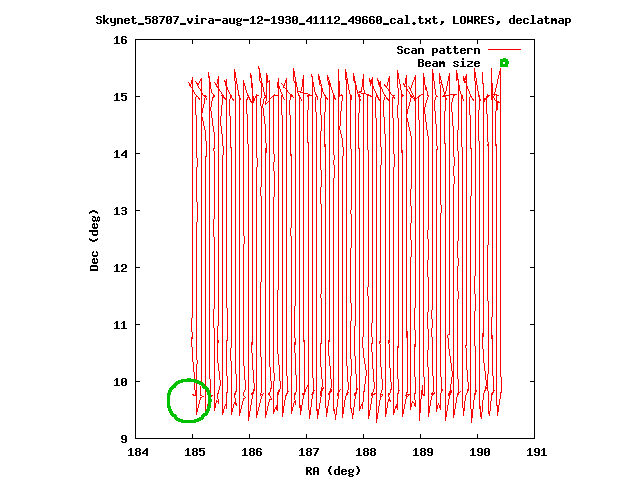This screenshot has height=480, width=640.
Task: Click the 'RA (deg)' axis label
Action: point(333,471)
